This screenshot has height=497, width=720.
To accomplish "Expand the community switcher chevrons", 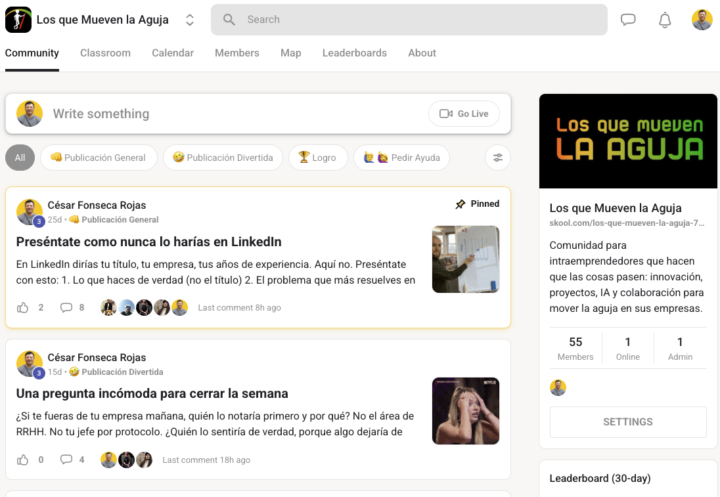I will pyautogui.click(x=190, y=20).
